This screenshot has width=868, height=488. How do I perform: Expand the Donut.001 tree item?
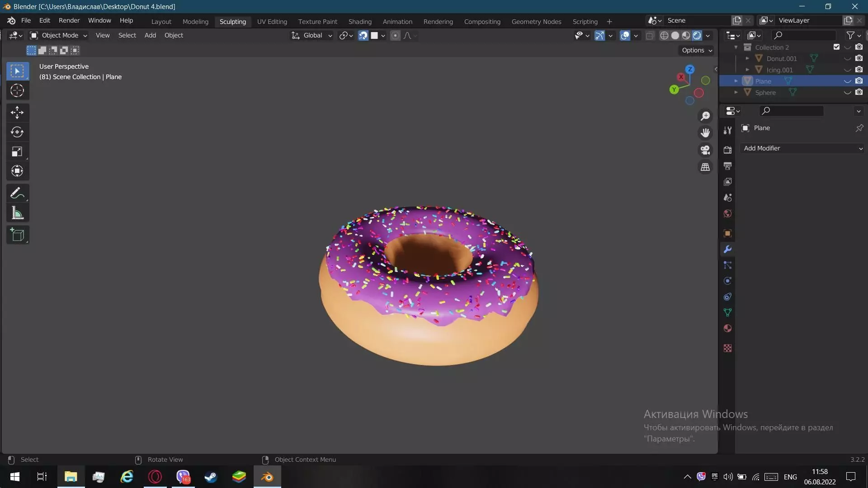click(x=747, y=58)
